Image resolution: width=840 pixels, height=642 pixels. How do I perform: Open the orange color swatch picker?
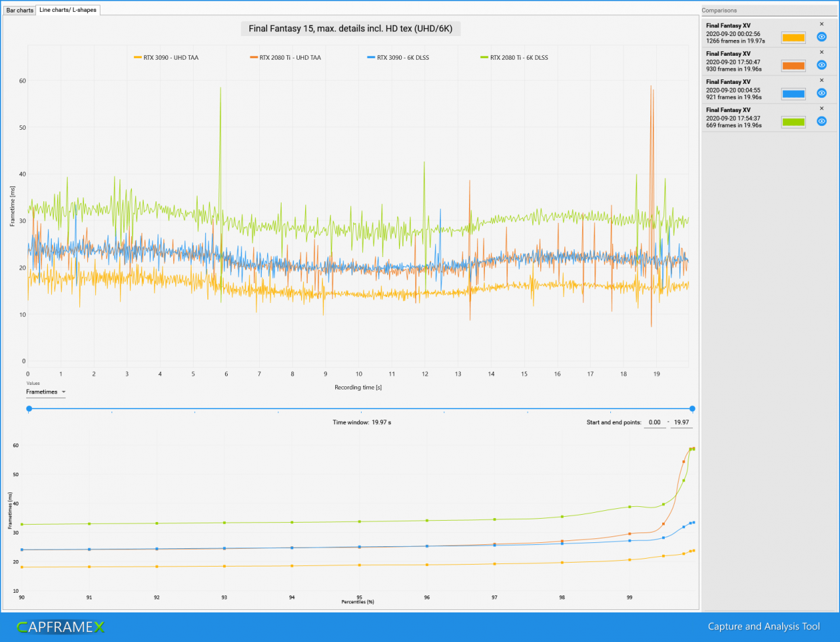click(x=793, y=66)
